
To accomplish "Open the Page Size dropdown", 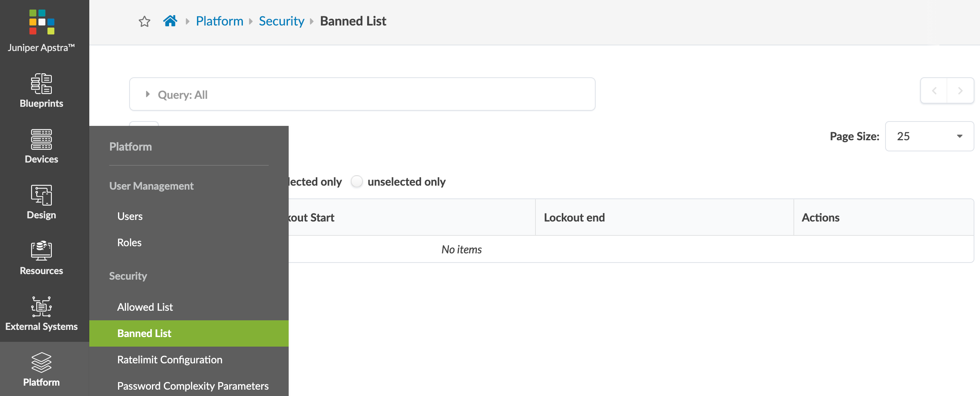I will point(929,136).
